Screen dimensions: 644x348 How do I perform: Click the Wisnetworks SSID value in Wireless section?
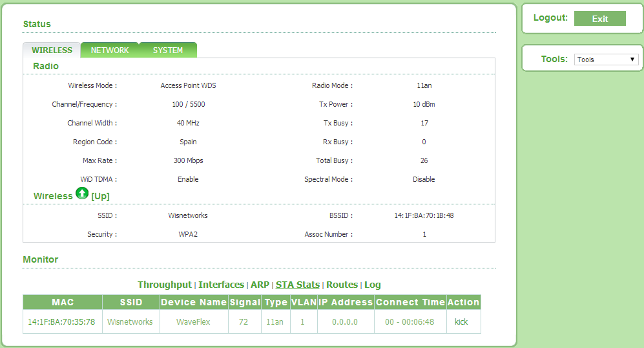(x=188, y=215)
